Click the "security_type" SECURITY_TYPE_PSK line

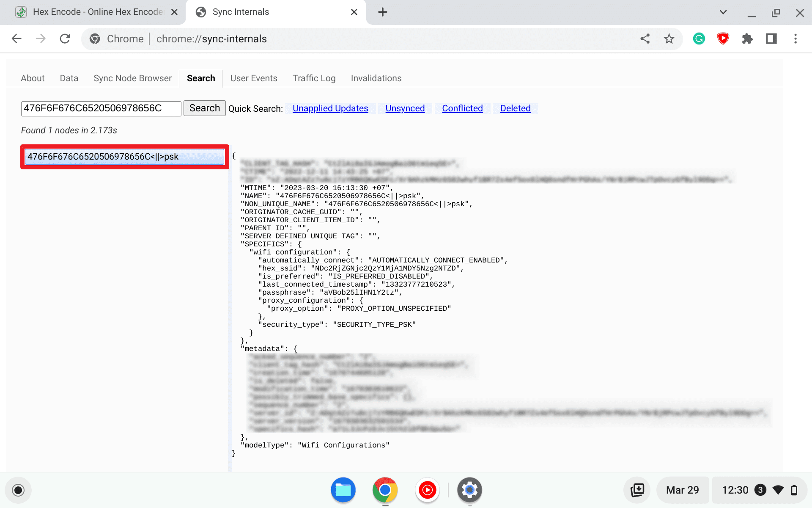click(337, 325)
